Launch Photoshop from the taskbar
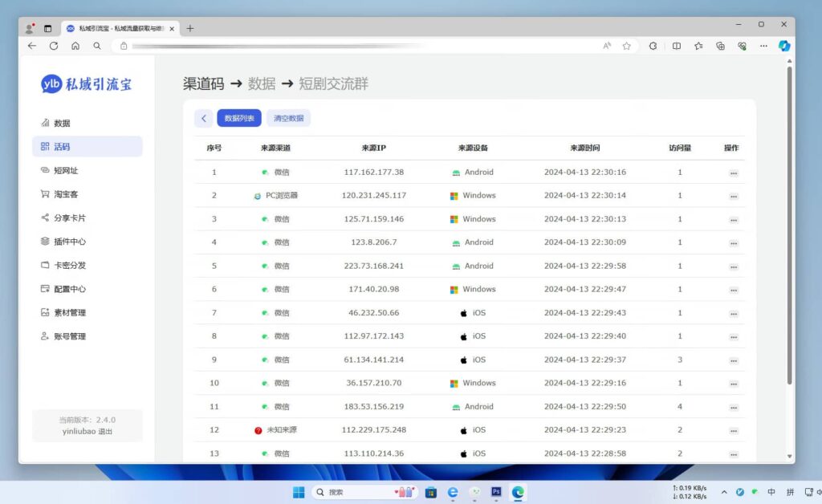 496,492
